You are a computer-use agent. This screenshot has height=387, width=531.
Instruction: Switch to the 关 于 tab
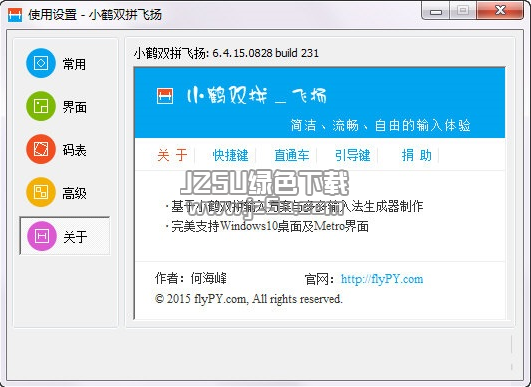point(172,155)
